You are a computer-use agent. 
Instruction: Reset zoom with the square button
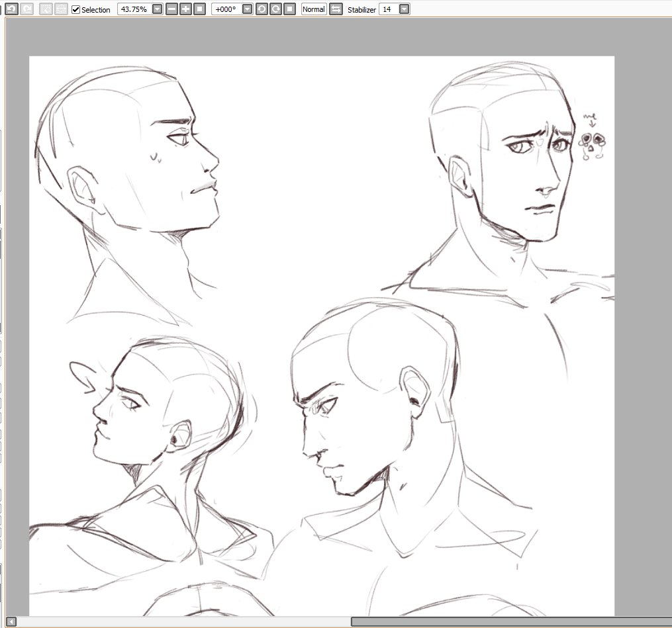200,9
